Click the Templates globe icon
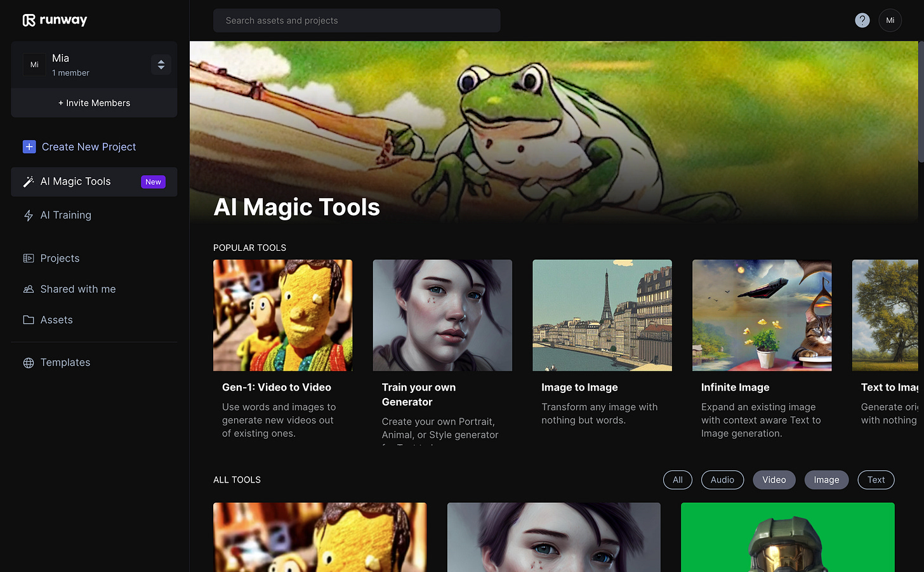Screen dimensions: 924x572 coord(29,362)
